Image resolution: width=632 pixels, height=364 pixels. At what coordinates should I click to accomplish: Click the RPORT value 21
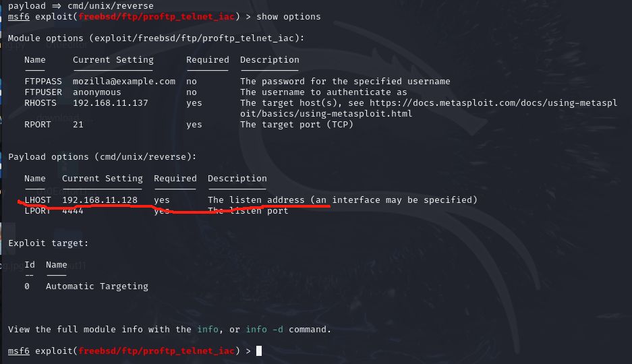click(x=78, y=125)
